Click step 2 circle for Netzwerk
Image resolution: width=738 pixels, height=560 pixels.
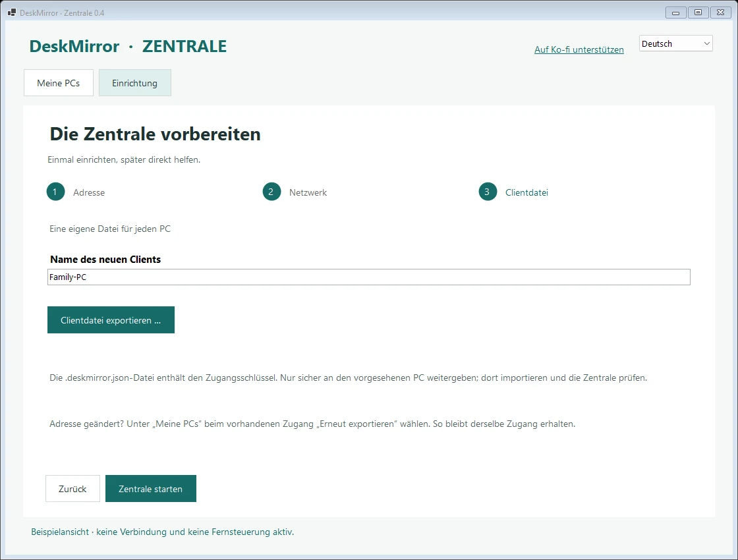[271, 192]
